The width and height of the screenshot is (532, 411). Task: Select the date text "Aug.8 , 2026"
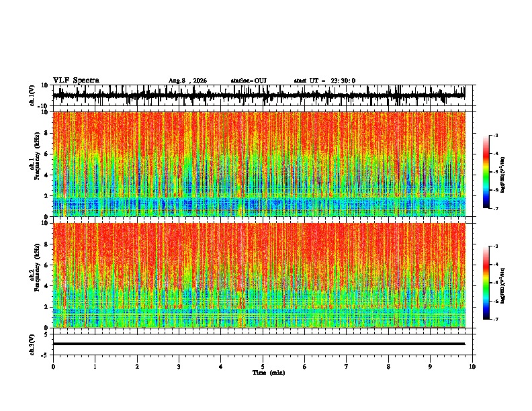[187, 81]
